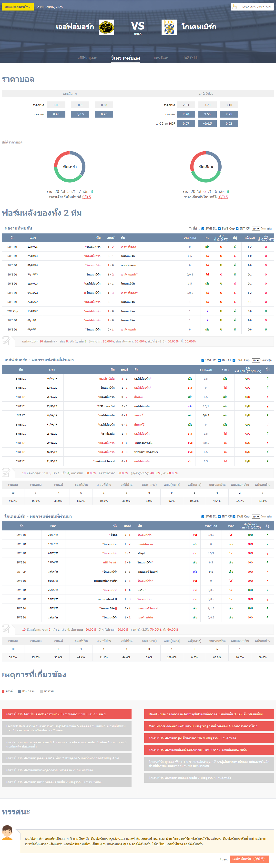276x868 pixels.
Task: Open the แฮนดิแคป tab in the top navigation
Action: (162, 58)
